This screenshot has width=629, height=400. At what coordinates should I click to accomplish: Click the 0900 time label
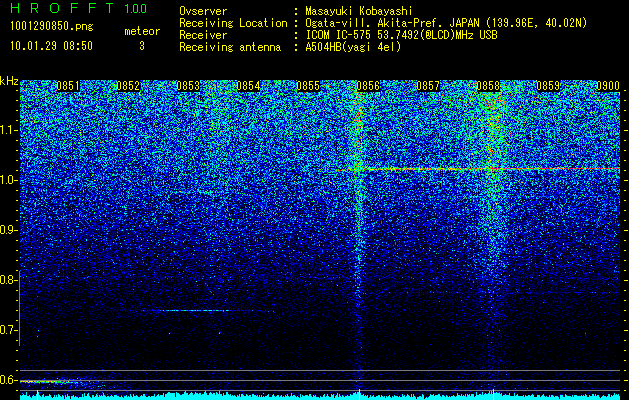pyautogui.click(x=608, y=86)
